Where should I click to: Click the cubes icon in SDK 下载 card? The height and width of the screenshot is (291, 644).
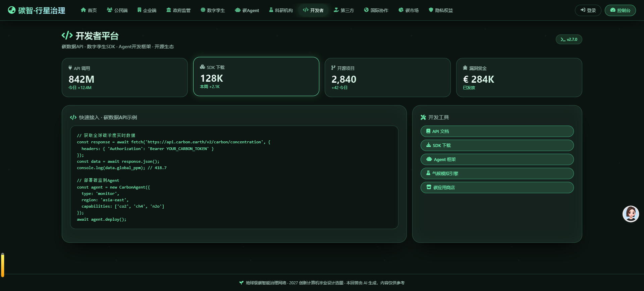(x=202, y=67)
